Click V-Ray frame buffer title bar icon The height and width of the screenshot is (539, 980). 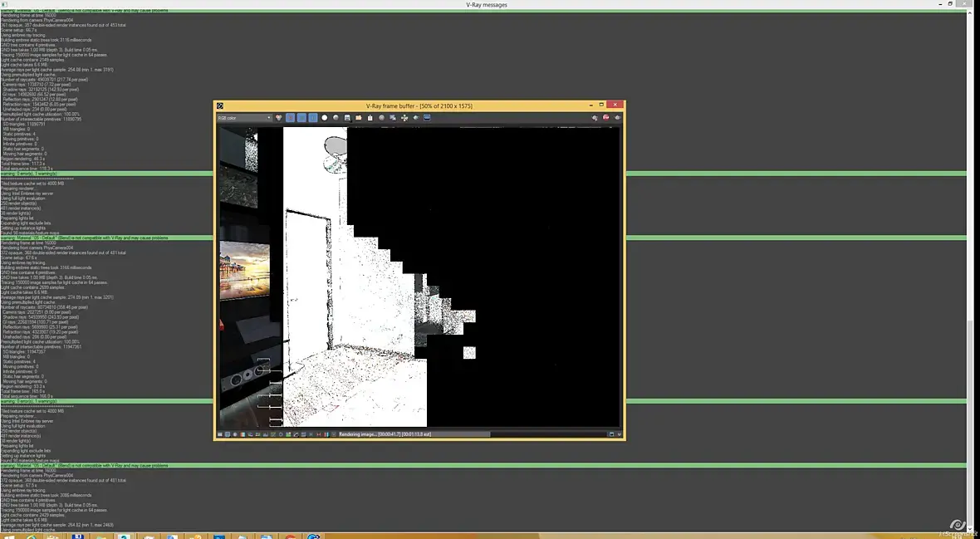click(220, 105)
